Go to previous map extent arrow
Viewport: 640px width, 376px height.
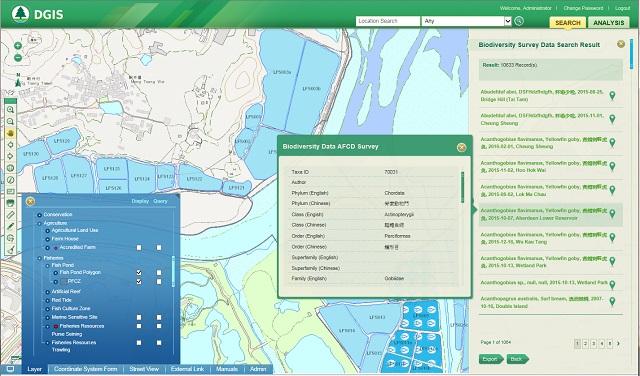[x=11, y=145]
